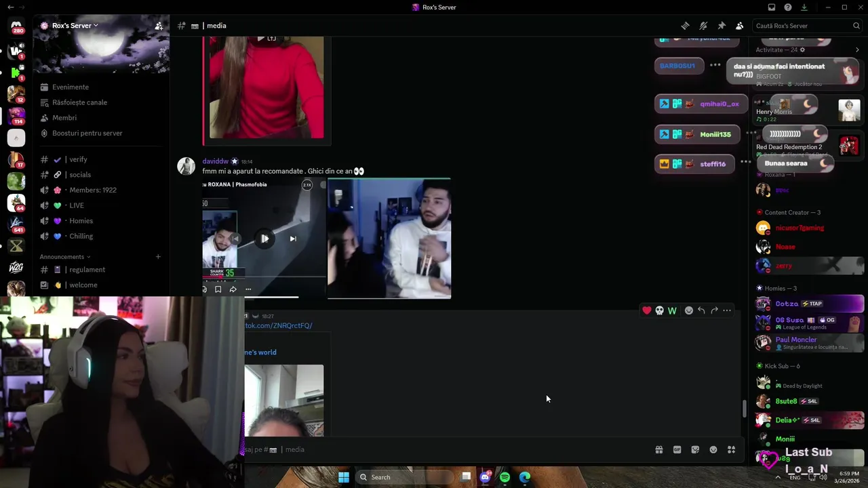Toggle the member list visibility icon
Screen dimensions: 868x488
739,26
